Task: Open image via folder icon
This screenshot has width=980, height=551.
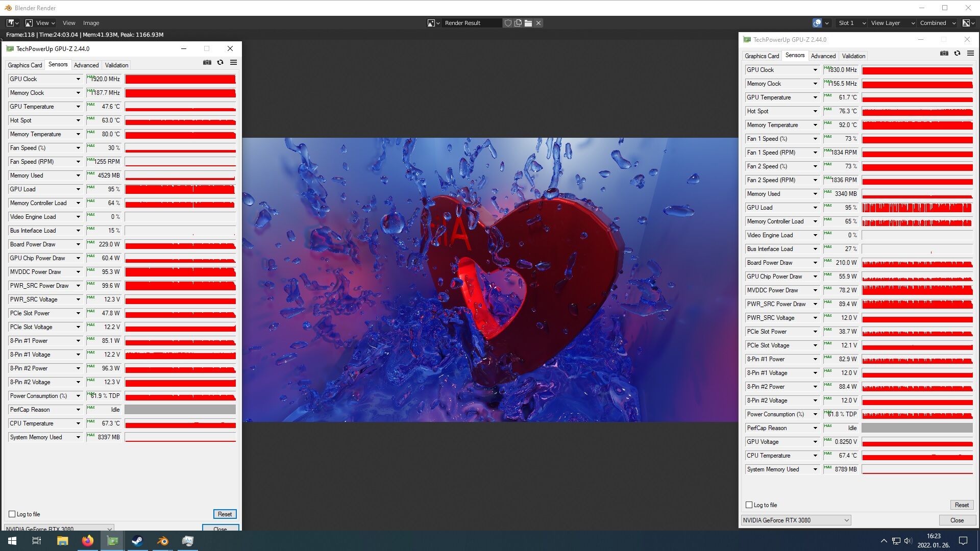Action: (x=528, y=23)
